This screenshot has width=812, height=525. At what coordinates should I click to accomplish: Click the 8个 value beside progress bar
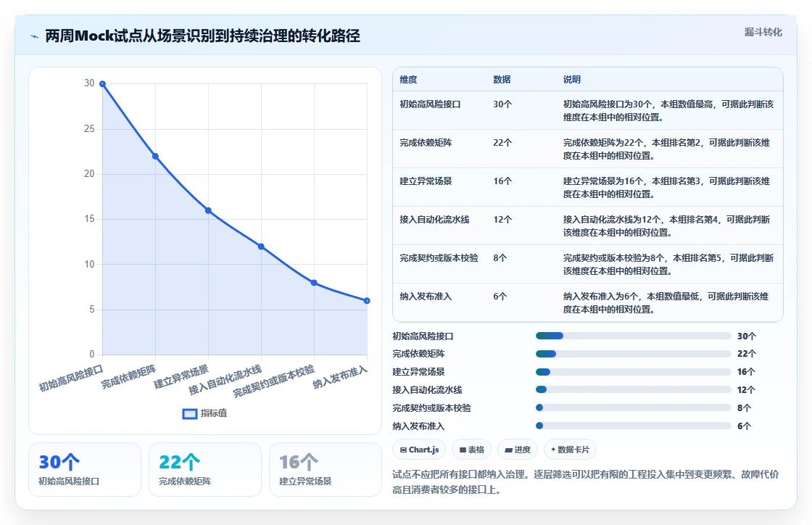(744, 408)
